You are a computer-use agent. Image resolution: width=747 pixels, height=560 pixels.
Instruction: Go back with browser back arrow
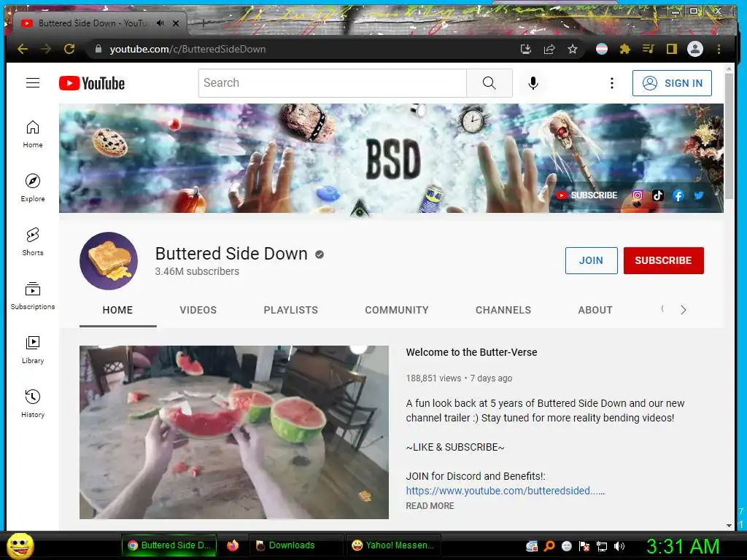(x=23, y=49)
